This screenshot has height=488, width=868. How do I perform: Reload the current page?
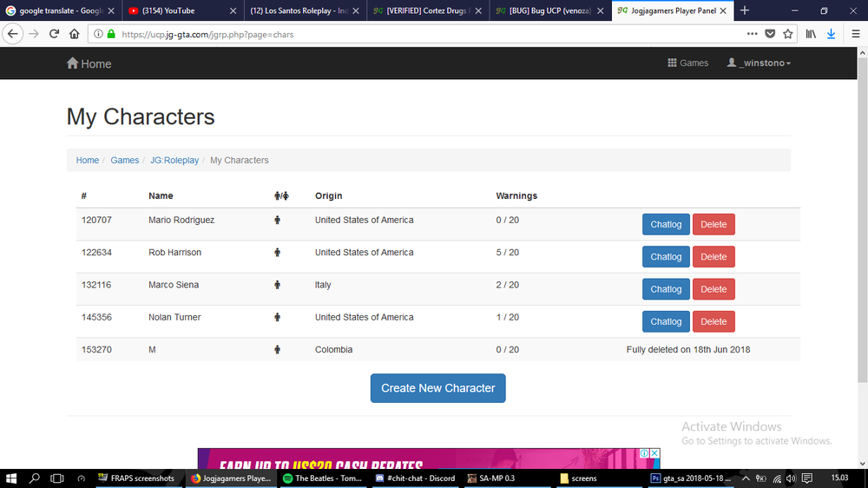pos(54,35)
